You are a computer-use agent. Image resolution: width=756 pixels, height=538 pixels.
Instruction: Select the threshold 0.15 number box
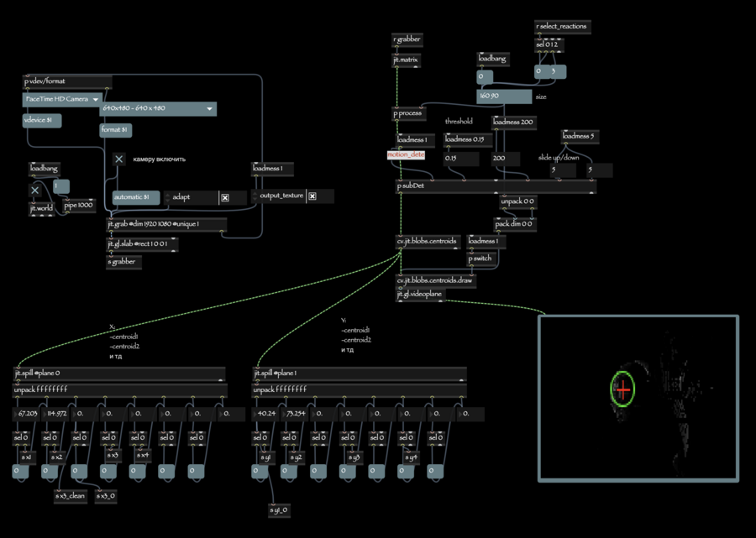point(461,159)
